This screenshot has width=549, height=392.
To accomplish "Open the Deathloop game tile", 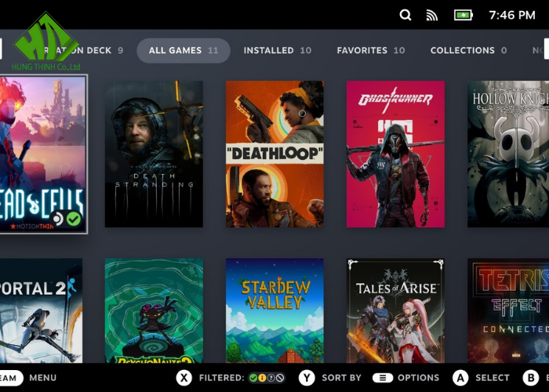I will [274, 154].
